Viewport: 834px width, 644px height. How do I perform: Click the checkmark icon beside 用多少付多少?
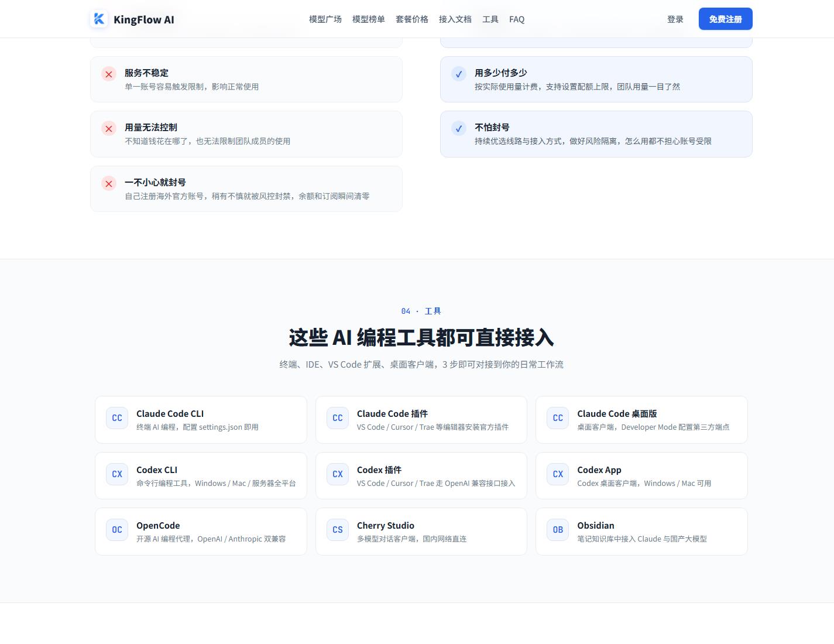click(459, 74)
